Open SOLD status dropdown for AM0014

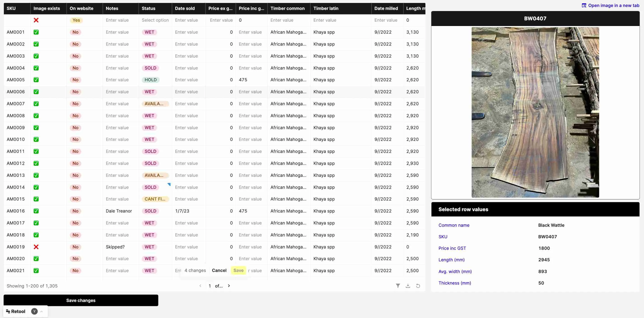coord(150,187)
